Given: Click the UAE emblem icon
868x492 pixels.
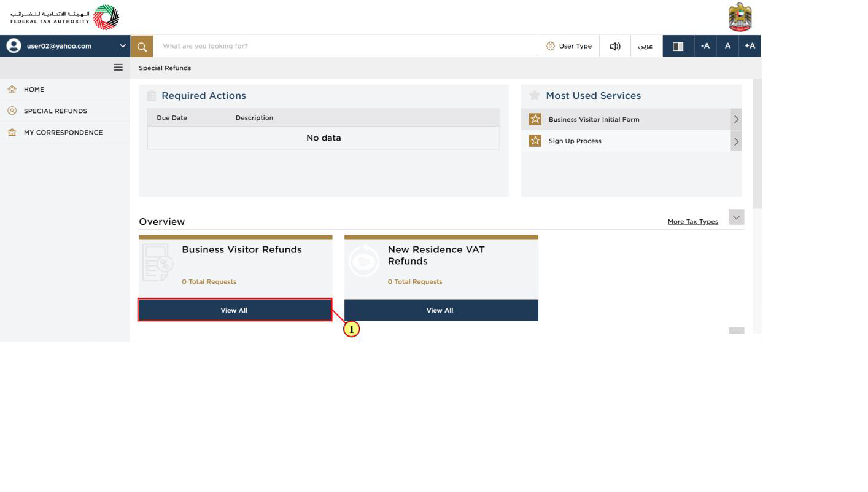Looking at the screenshot, I should pos(740,17).
